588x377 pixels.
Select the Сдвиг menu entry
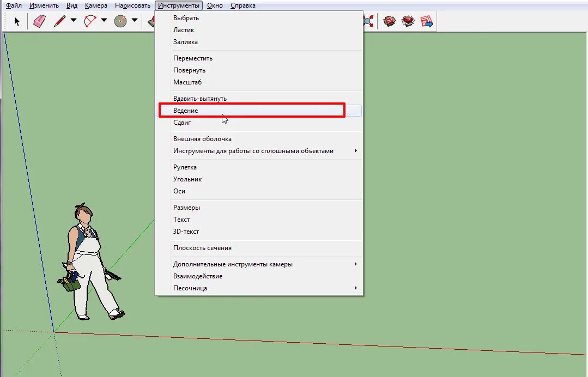[259, 123]
